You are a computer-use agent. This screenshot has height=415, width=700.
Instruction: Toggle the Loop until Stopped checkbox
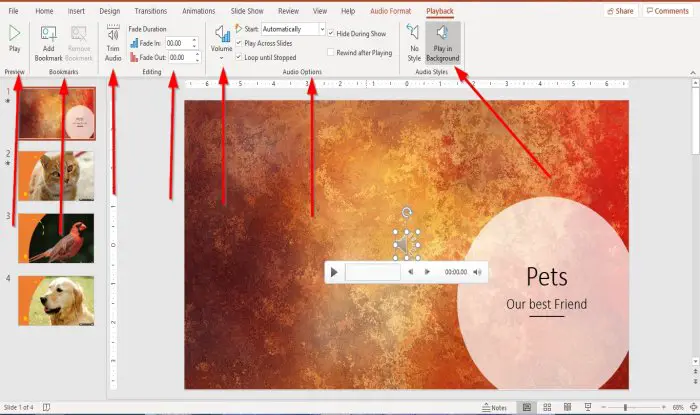coord(239,57)
